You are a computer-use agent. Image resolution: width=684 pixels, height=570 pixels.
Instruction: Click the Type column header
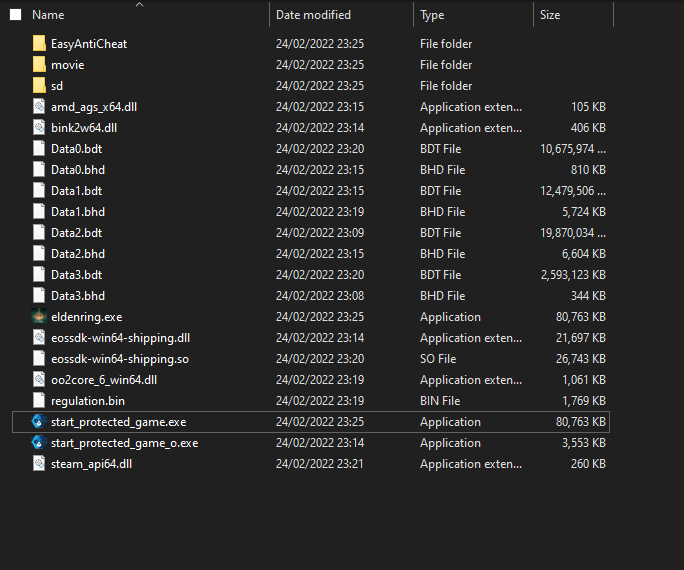(x=432, y=15)
